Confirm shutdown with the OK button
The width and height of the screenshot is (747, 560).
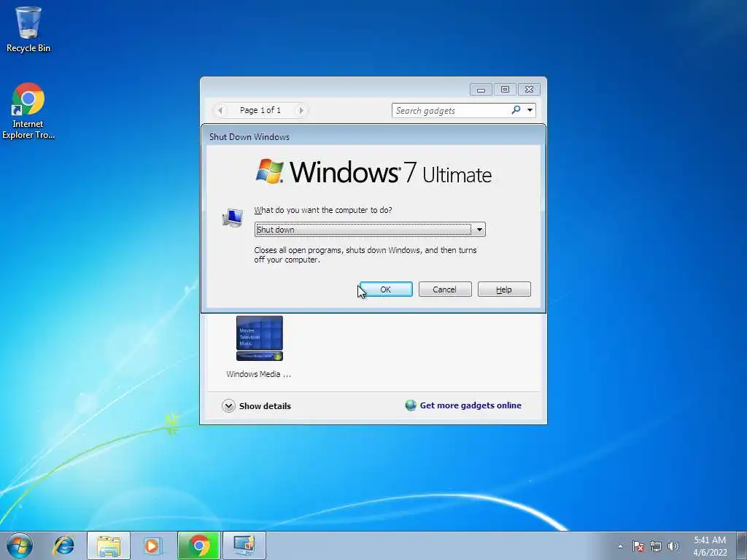(386, 289)
